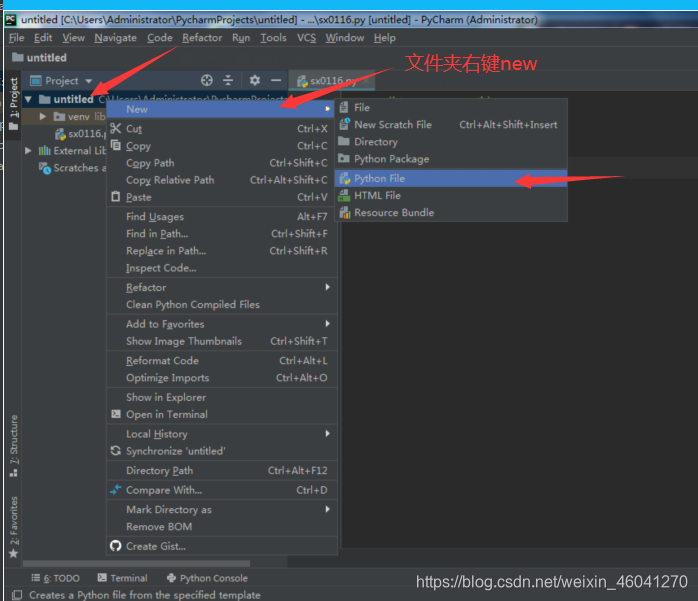698x601 pixels.
Task: Hide the Project panel with minus icon
Action: (x=276, y=80)
